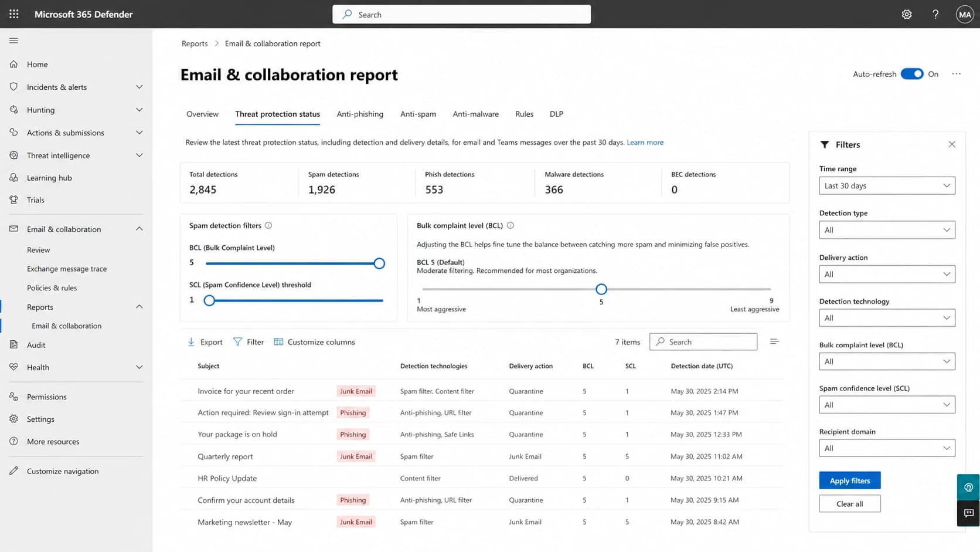980x552 pixels.
Task: Open Policies & rules in sidebar
Action: click(52, 288)
